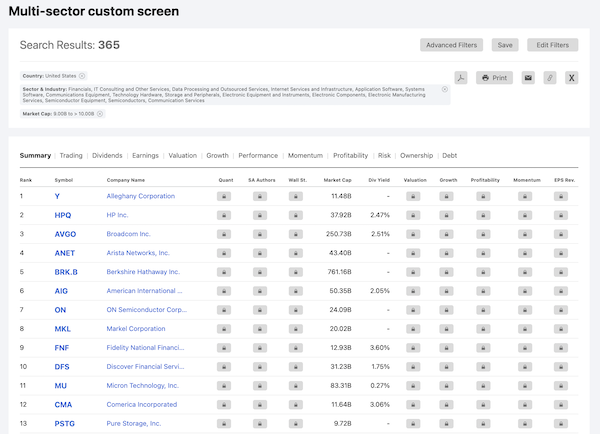Click locked SA Authors rating for Discover Financial

(260, 367)
